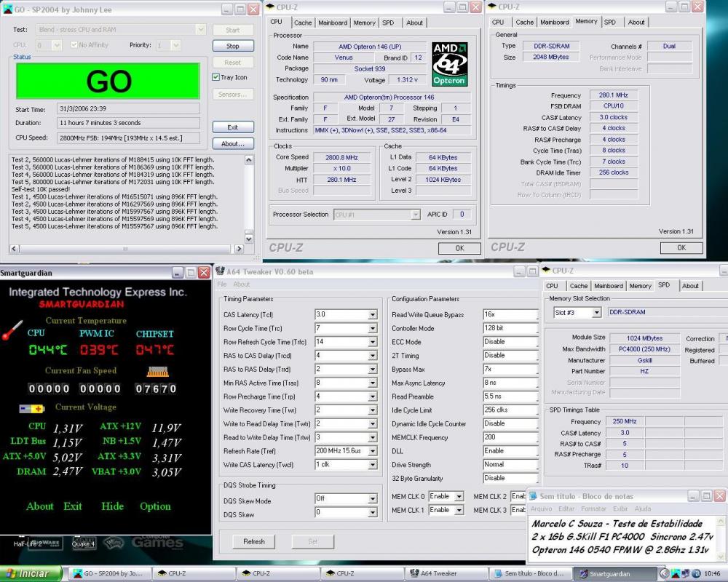Click the AMD64 Opteron logo in CPU-Z
This screenshot has width=728, height=582.
pyautogui.click(x=449, y=63)
